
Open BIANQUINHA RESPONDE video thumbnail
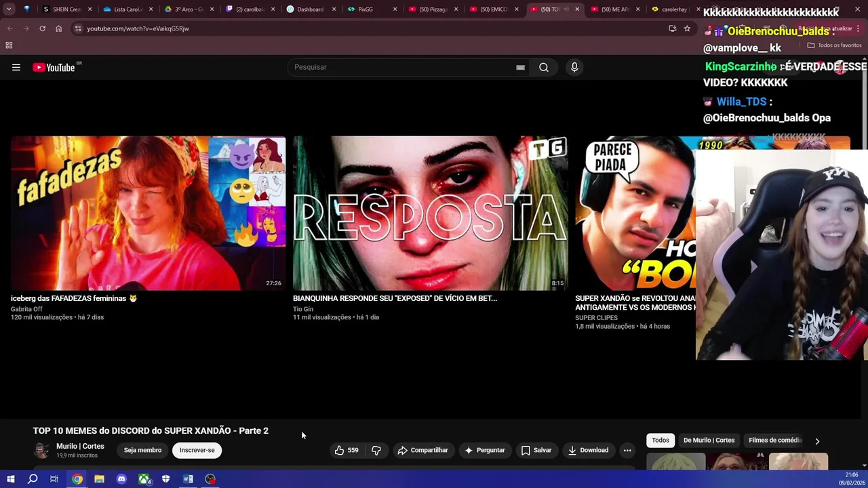(430, 213)
